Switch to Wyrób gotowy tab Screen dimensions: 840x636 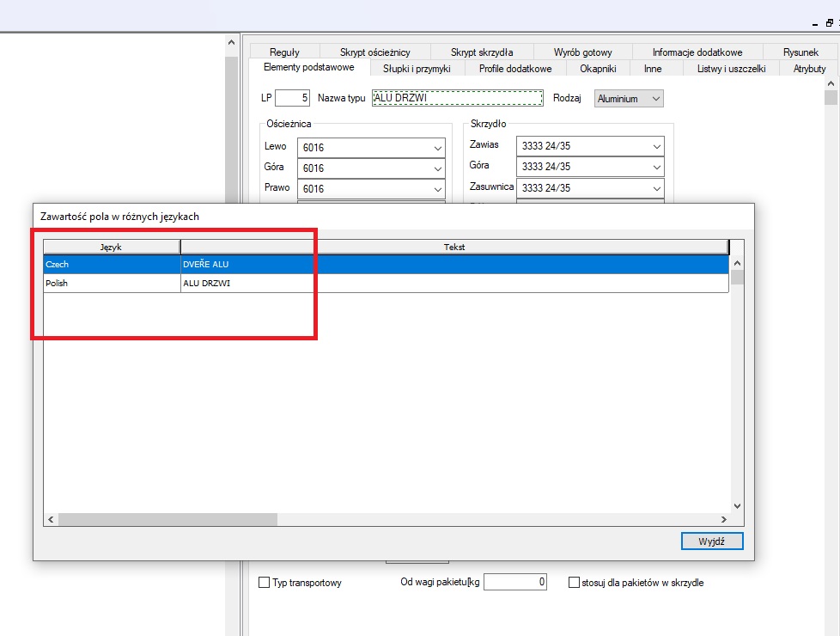coord(583,52)
